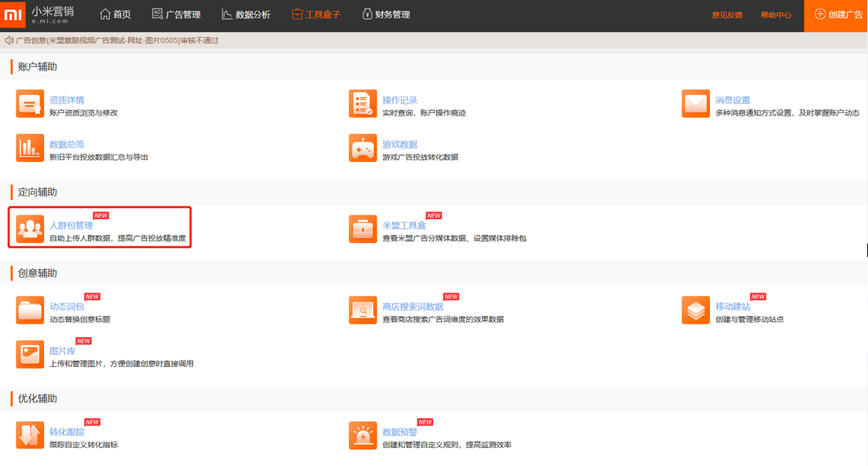Viewport: 868px width, 466px height.
Task: Open the 数据总览 bar chart icon
Action: (30, 149)
